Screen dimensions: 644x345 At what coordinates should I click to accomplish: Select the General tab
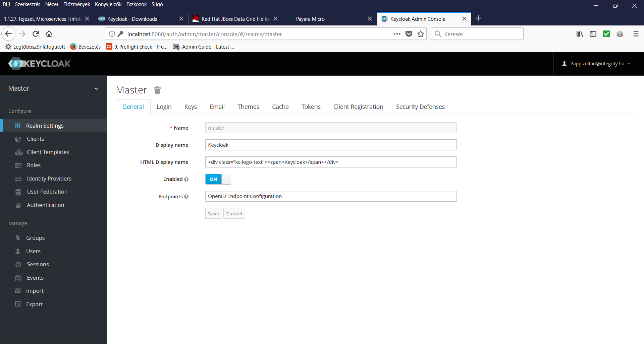pos(133,107)
